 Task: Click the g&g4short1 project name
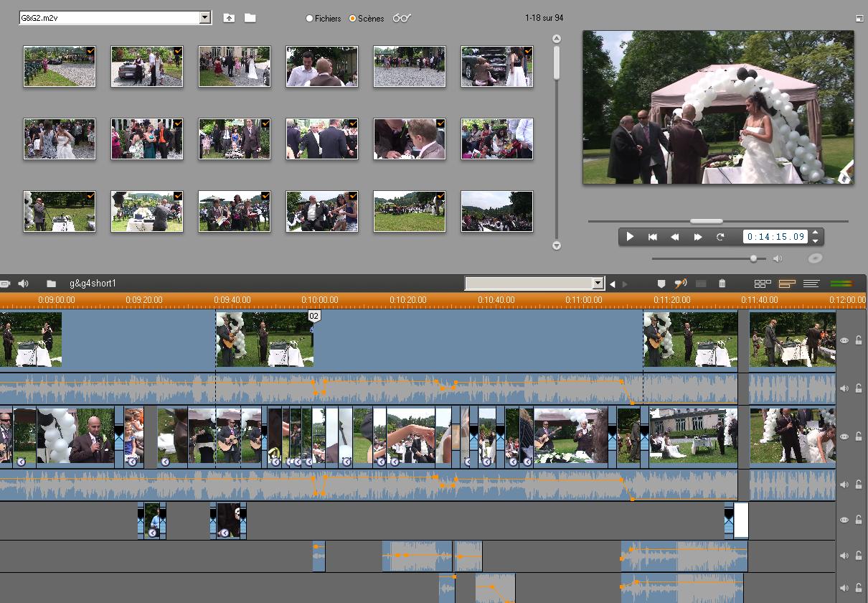pos(93,284)
